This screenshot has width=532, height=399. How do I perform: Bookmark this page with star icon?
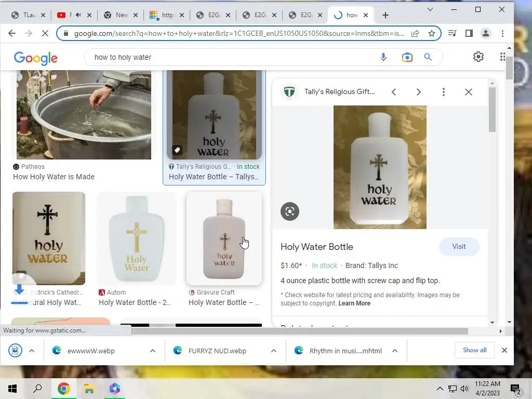[x=431, y=33]
